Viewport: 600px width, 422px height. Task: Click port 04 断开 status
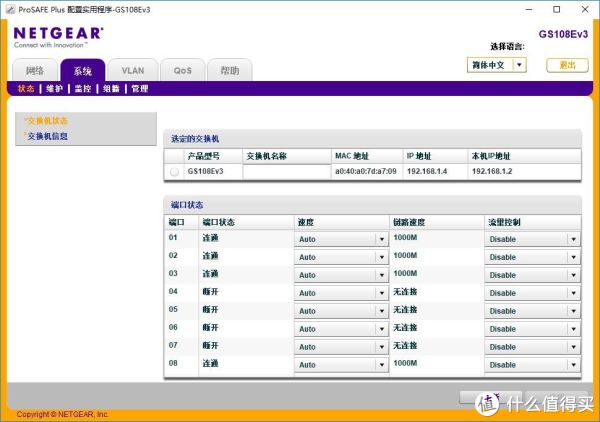[210, 292]
